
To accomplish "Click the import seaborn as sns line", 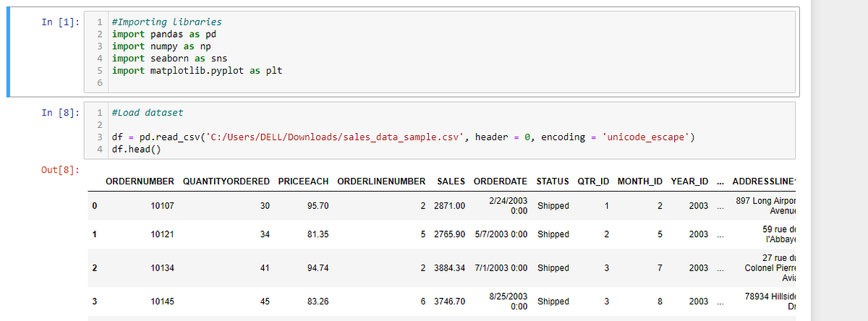I will click(170, 58).
